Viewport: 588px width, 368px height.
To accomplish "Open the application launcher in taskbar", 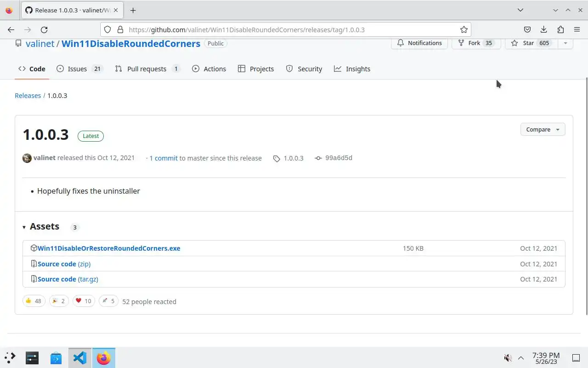I will 10,357.
